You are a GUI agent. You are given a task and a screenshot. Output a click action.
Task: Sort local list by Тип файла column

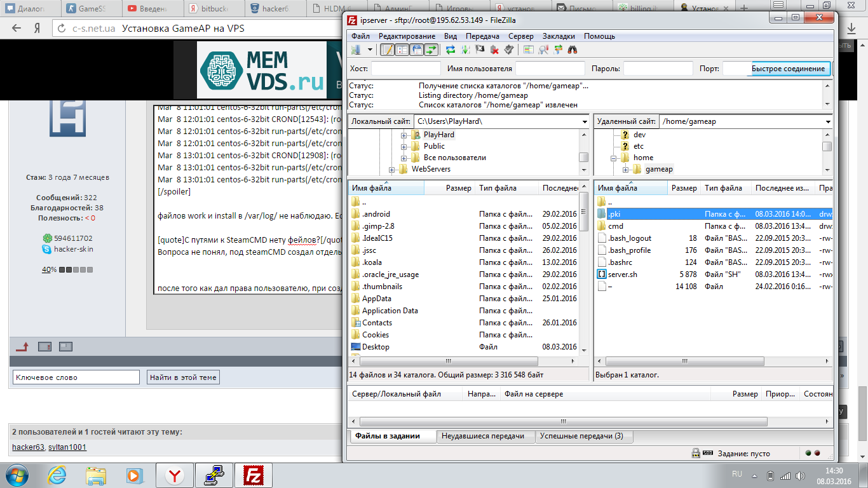(506, 188)
